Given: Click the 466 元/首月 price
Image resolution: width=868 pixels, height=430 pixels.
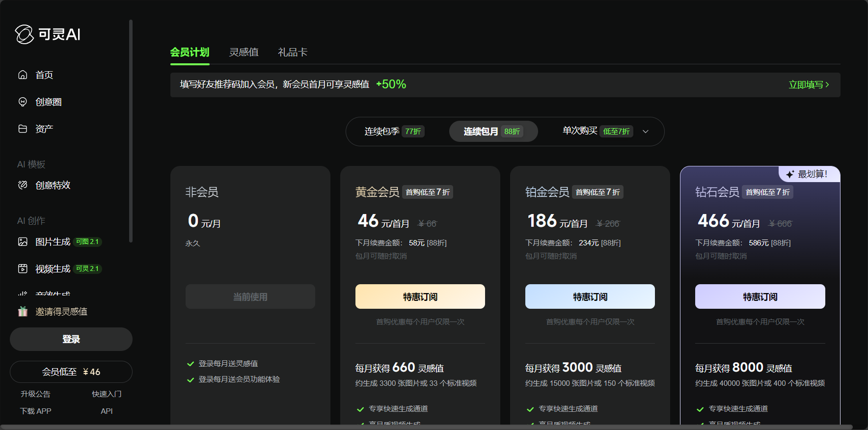Looking at the screenshot, I should [x=729, y=221].
